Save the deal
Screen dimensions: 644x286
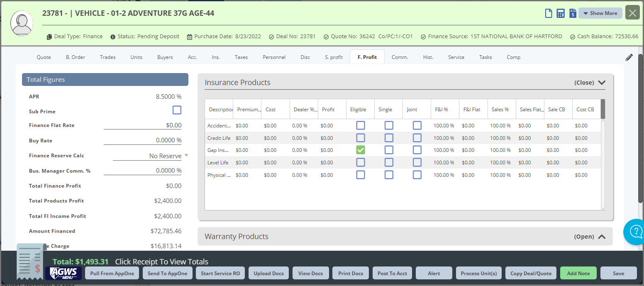[618, 273]
